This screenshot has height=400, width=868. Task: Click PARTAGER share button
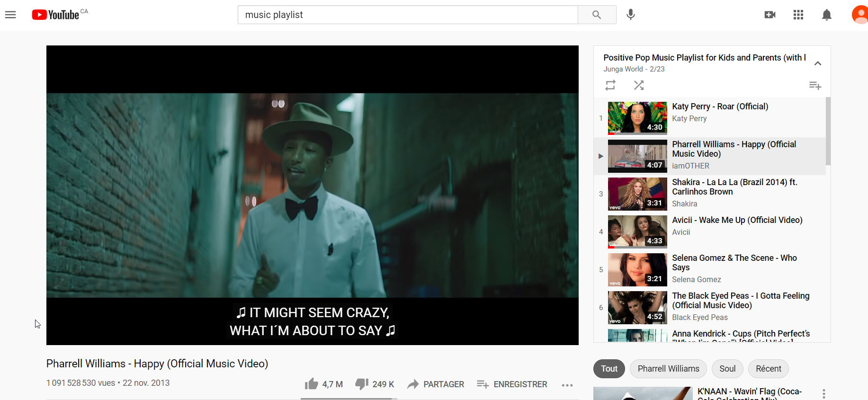point(436,384)
